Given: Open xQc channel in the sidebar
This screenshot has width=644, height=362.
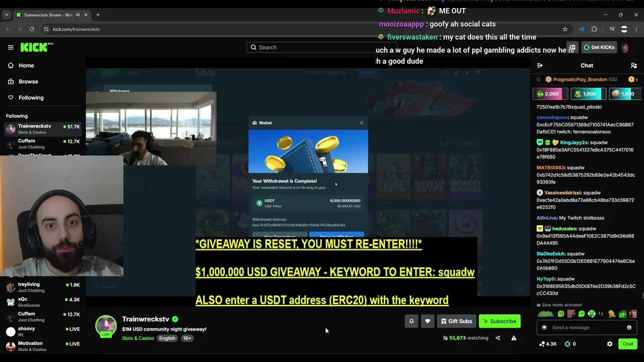Looking at the screenshot, I should click(43, 302).
